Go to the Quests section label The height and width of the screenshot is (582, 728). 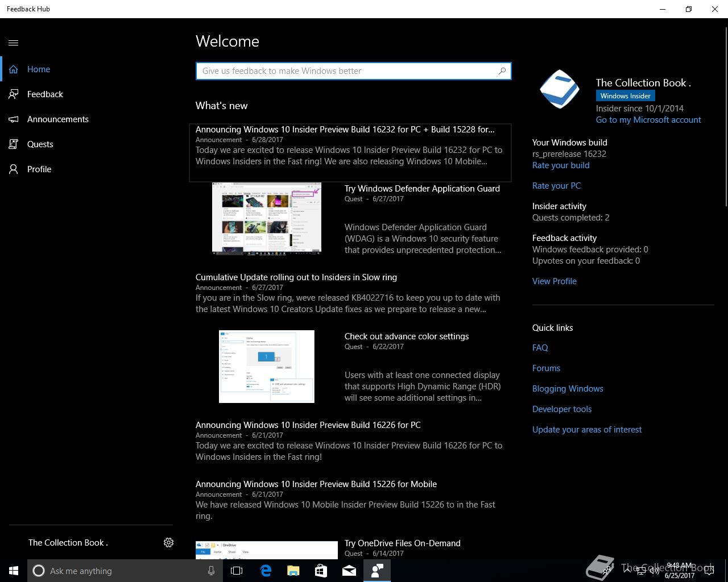coord(40,144)
